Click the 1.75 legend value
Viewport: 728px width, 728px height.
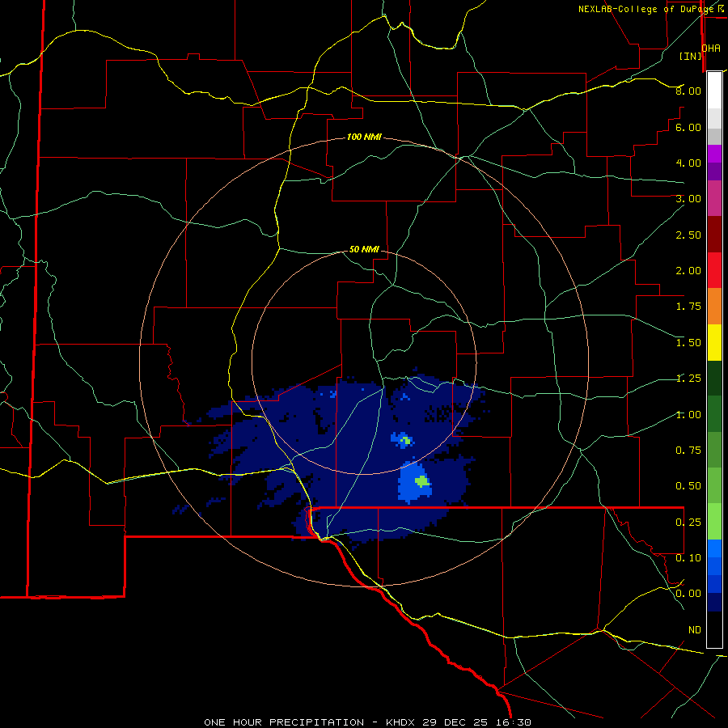coord(688,307)
